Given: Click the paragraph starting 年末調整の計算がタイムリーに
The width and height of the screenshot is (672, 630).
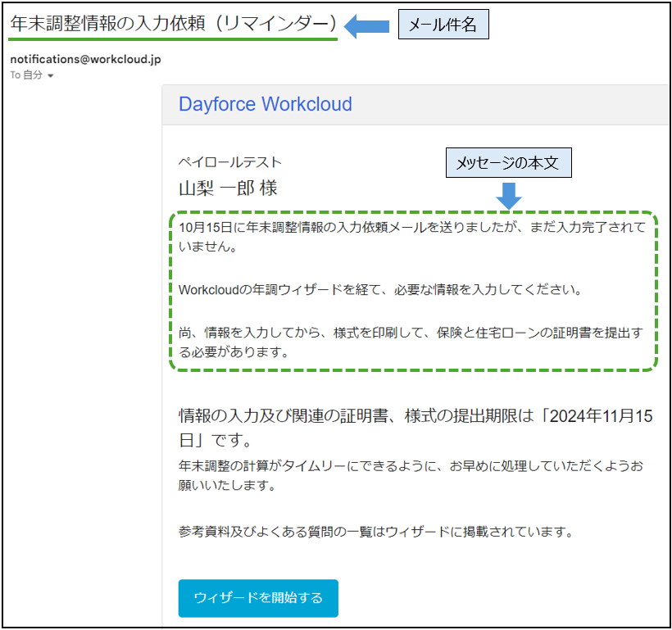Looking at the screenshot, I should 411,475.
